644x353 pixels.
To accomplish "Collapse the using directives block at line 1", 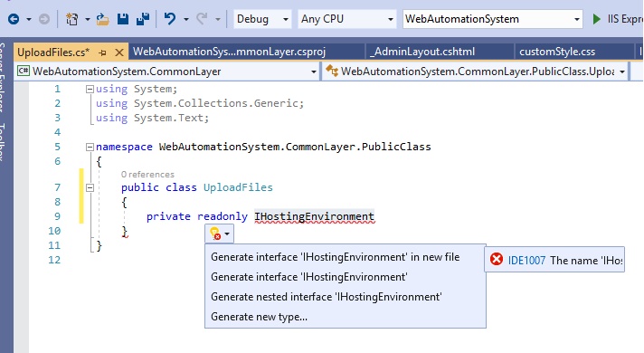I will (90, 90).
